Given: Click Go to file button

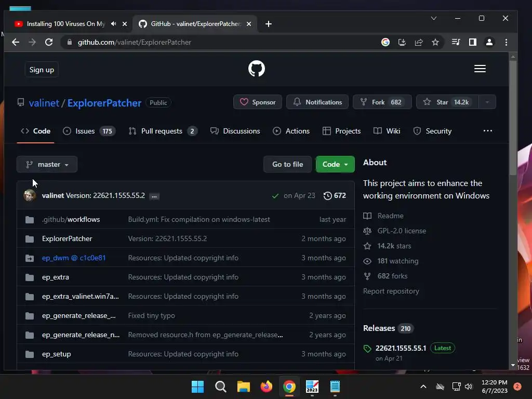Looking at the screenshot, I should (287, 164).
